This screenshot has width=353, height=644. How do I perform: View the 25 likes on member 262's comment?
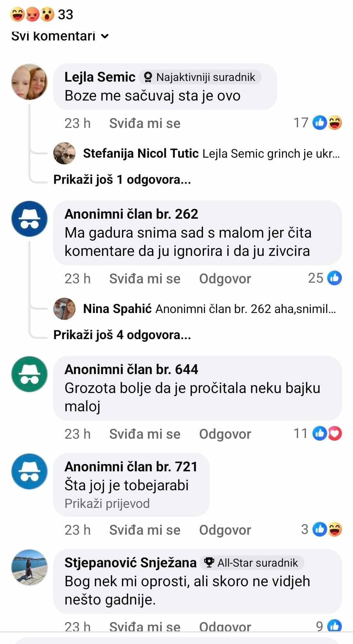325,278
